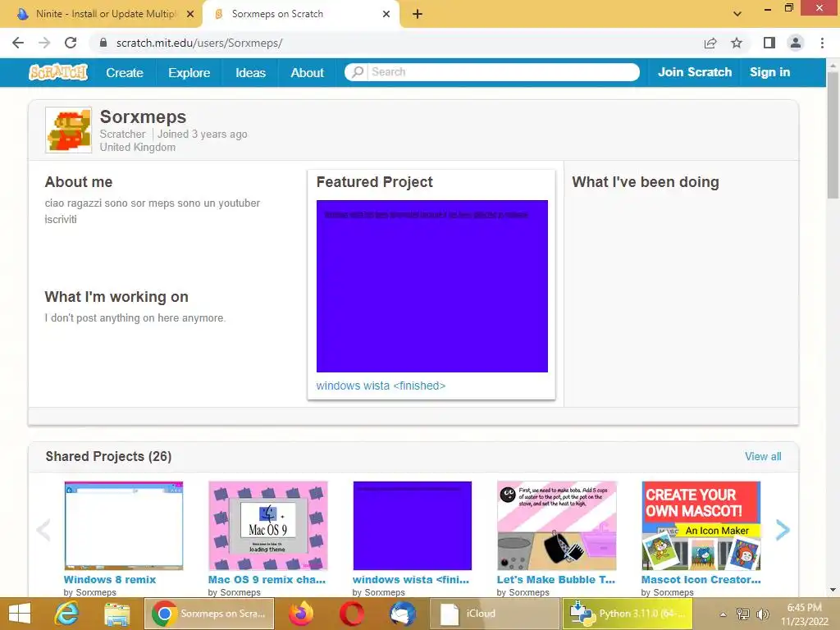Open the windows wista <finished> featured link

(x=381, y=386)
